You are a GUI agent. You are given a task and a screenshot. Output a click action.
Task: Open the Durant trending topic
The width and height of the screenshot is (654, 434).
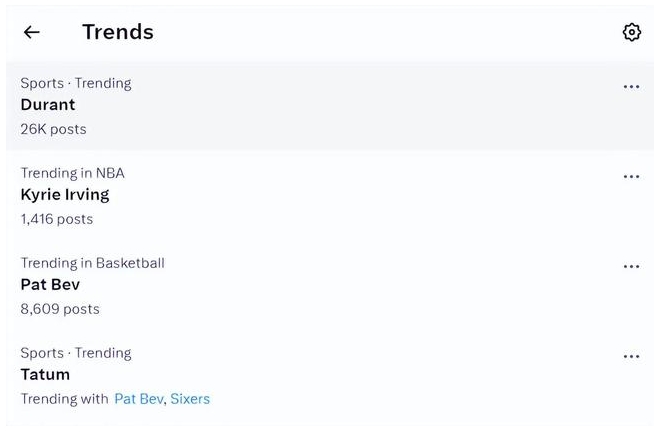tap(48, 104)
